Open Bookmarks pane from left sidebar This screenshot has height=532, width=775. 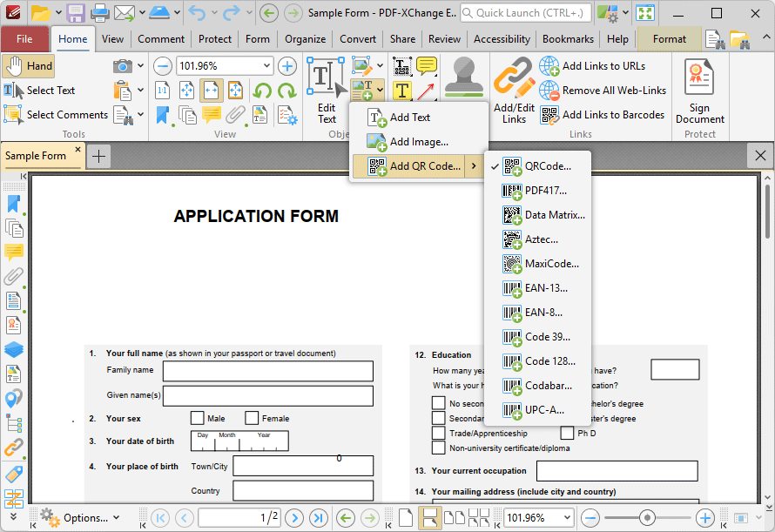pyautogui.click(x=13, y=205)
